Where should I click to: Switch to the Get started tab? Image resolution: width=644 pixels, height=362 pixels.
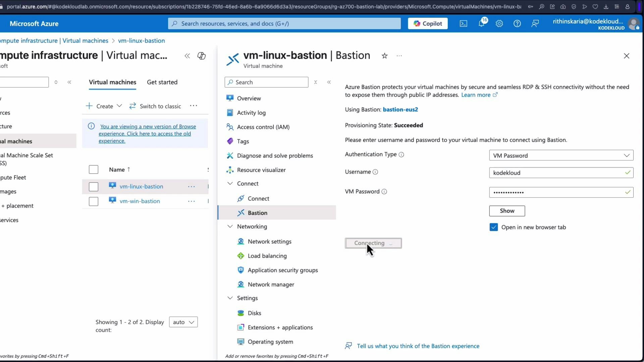coord(162,82)
